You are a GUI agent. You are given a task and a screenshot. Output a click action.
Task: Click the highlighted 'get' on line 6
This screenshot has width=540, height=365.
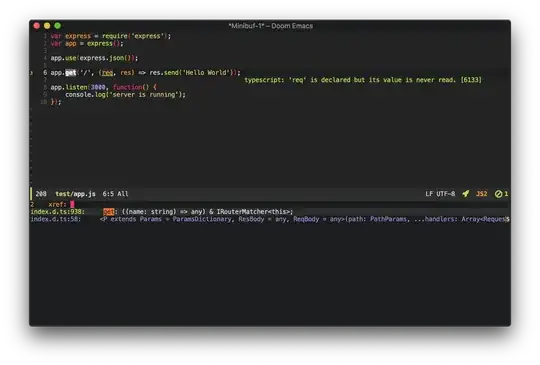coord(71,73)
